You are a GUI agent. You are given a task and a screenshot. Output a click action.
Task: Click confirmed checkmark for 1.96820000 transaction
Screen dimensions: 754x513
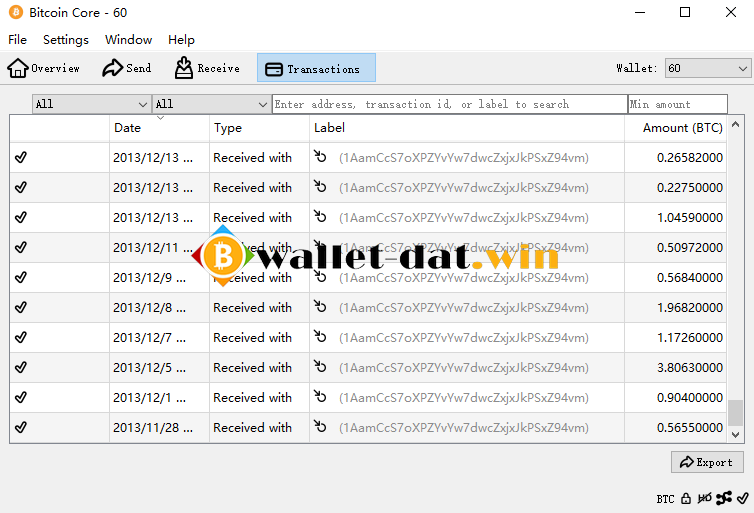coord(21,307)
